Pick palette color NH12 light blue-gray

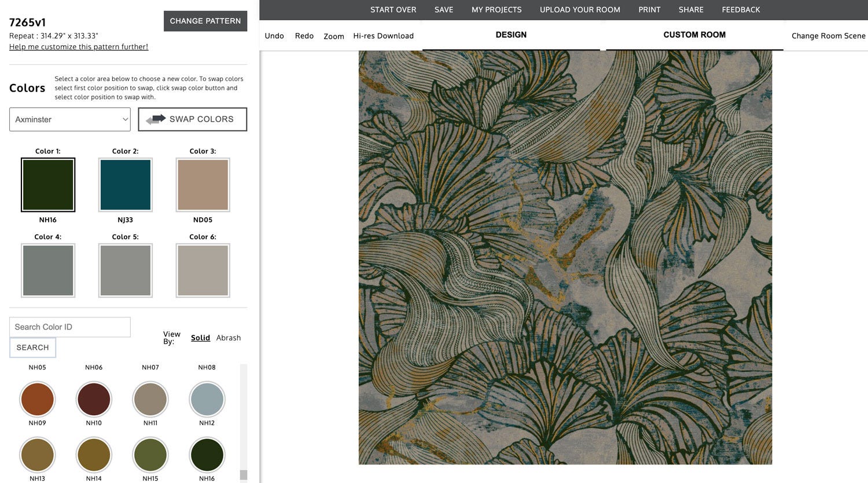click(207, 399)
